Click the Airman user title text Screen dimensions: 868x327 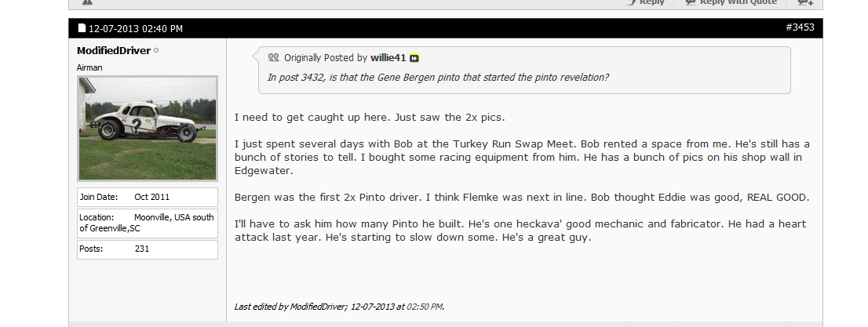(89, 67)
